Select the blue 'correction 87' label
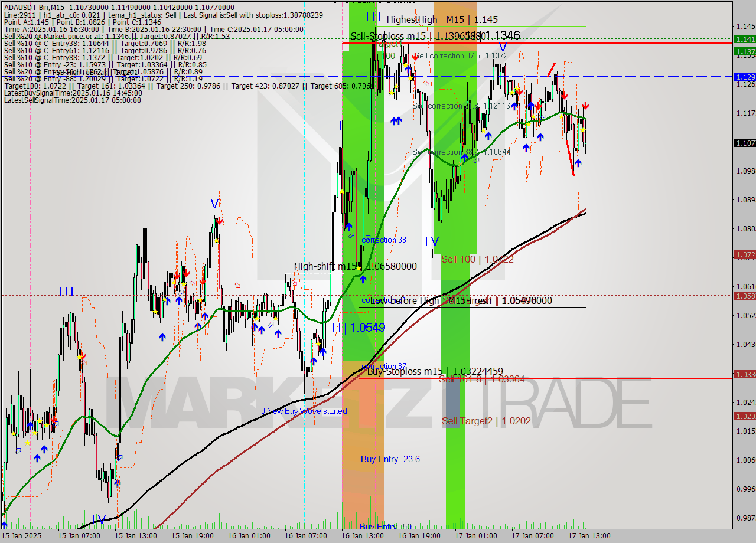Image resolution: width=756 pixels, height=543 pixels. coord(384,366)
